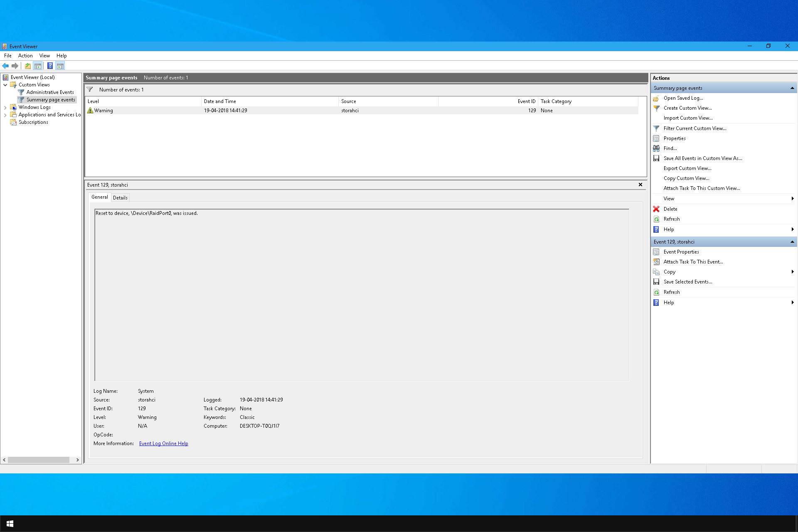798x532 pixels.
Task: Open the Action menu in menu bar
Action: click(25, 55)
